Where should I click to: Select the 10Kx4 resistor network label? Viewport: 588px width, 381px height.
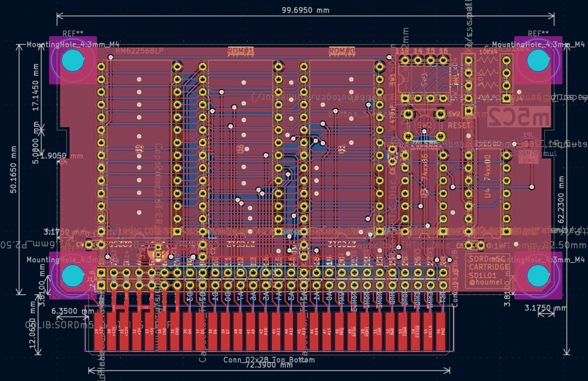point(488,51)
